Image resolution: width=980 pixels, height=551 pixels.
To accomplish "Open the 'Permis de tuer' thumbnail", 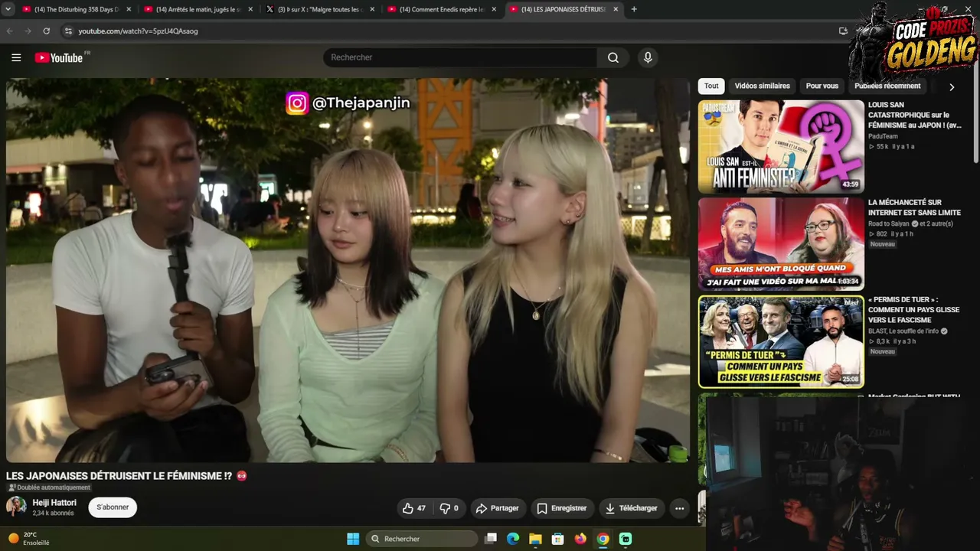I will point(781,341).
